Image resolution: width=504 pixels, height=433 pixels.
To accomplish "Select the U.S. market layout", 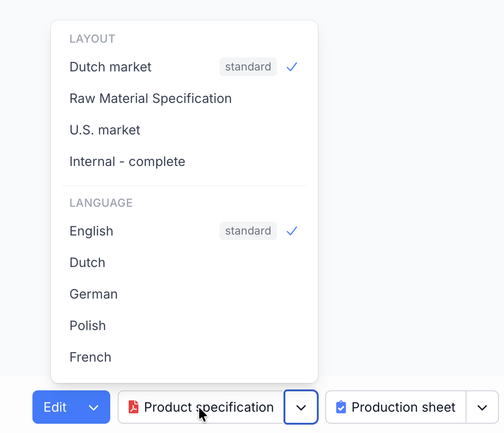I will [105, 130].
